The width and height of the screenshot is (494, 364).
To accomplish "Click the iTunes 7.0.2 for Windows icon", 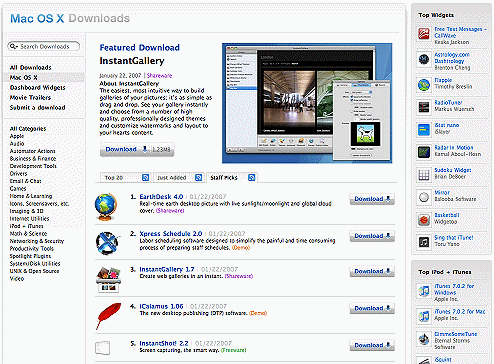I will tap(424, 291).
